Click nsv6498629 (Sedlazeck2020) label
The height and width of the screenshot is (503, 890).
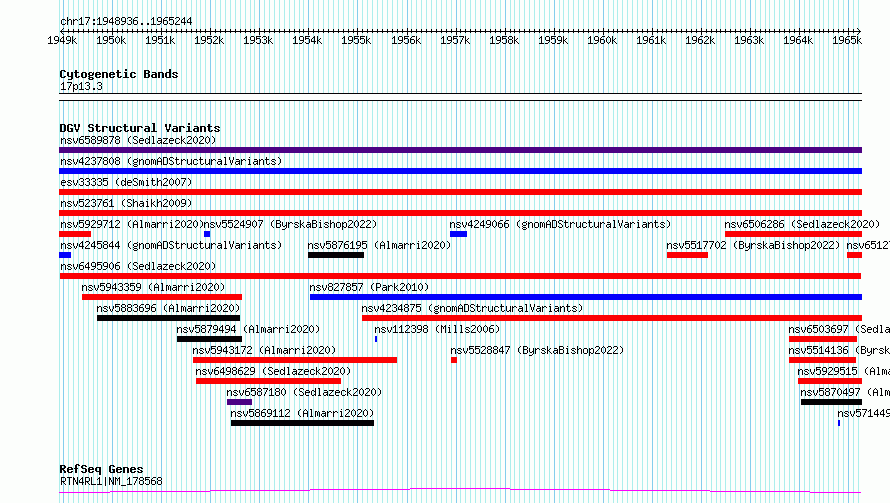pos(273,371)
